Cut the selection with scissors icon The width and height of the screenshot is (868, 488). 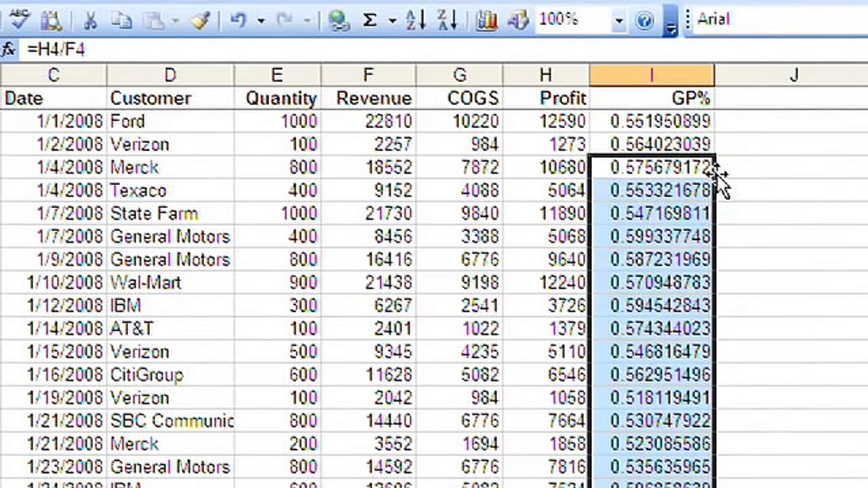tap(90, 20)
